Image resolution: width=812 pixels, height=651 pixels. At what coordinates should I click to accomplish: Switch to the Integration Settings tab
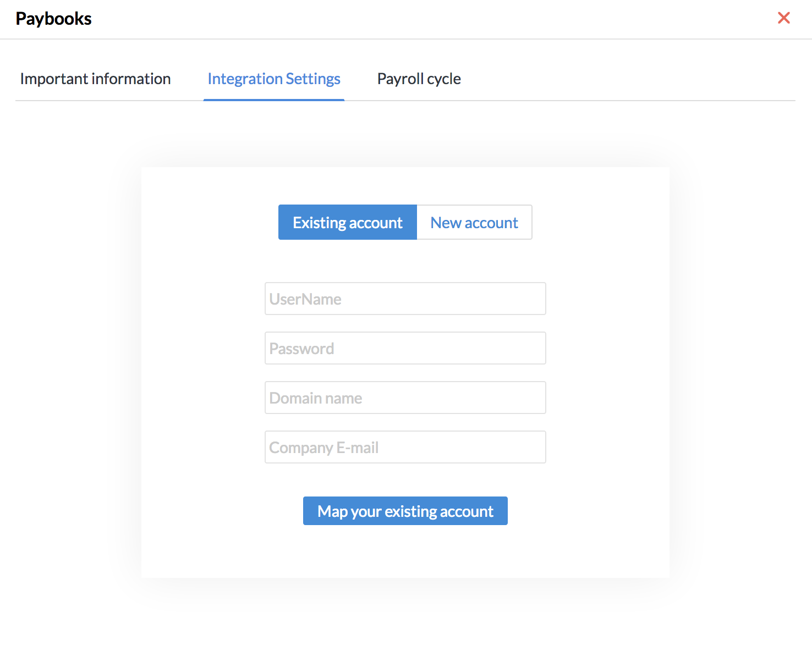[x=274, y=79]
